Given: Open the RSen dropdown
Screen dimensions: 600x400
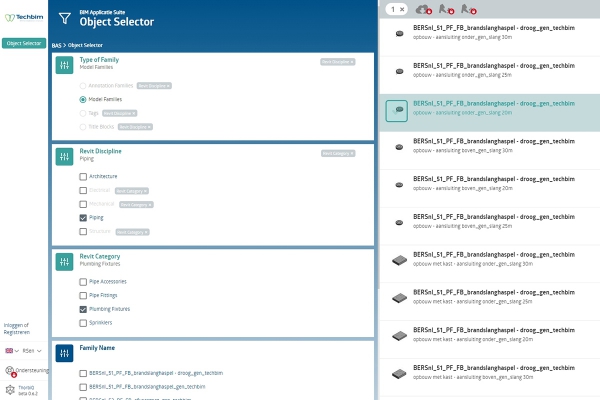Looking at the screenshot, I should (32, 351).
